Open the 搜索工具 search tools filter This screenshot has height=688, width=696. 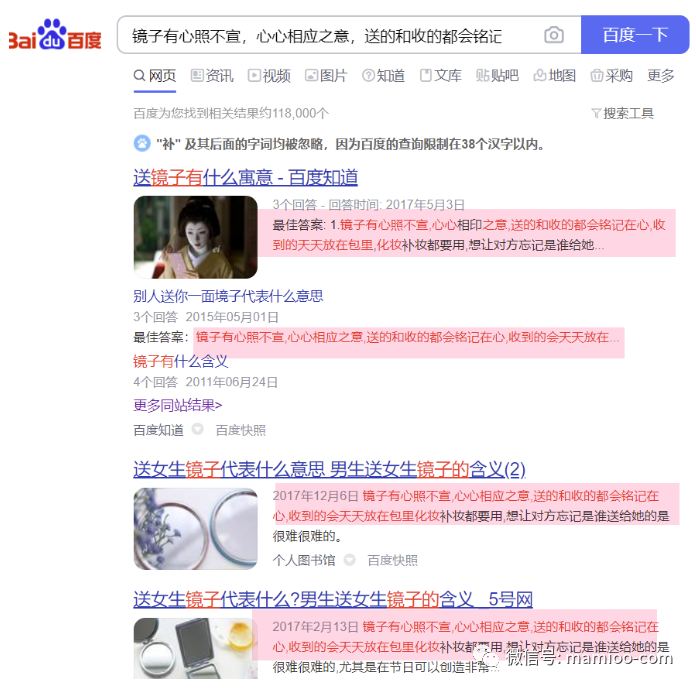[622, 114]
